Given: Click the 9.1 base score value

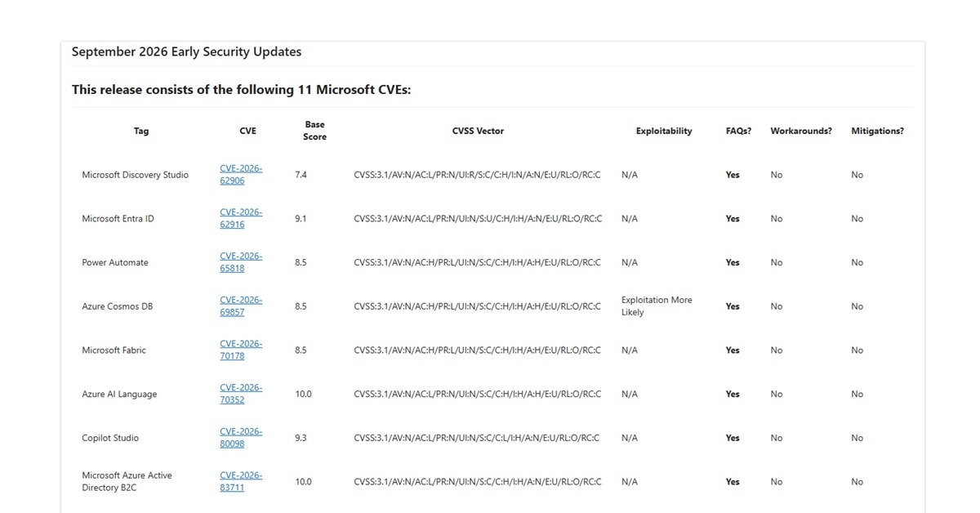Looking at the screenshot, I should tap(301, 219).
